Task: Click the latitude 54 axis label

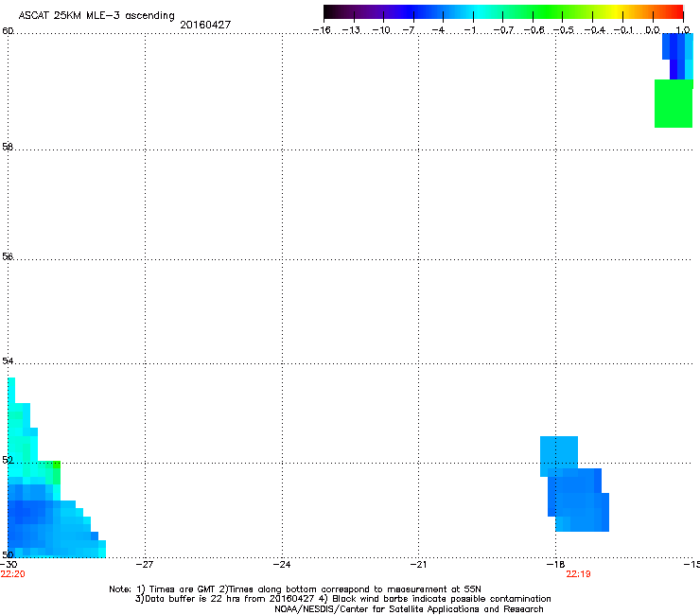Action: (x=8, y=360)
